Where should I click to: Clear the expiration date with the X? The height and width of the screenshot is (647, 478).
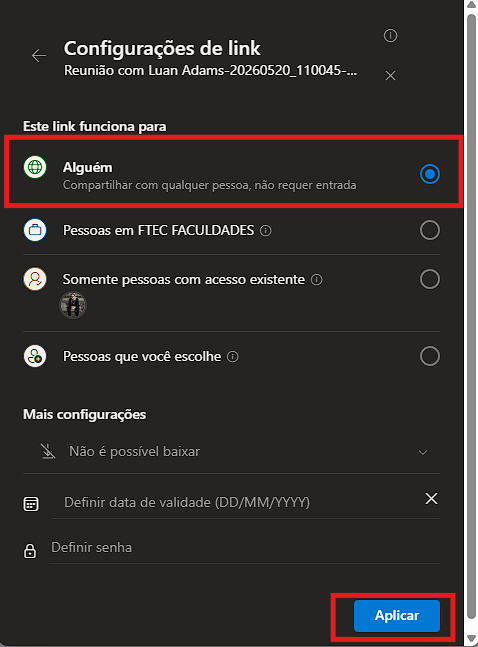click(x=431, y=499)
